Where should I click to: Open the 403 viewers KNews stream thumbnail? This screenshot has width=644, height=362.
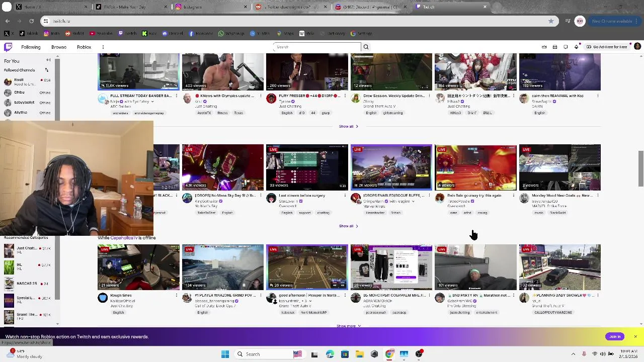click(x=222, y=72)
